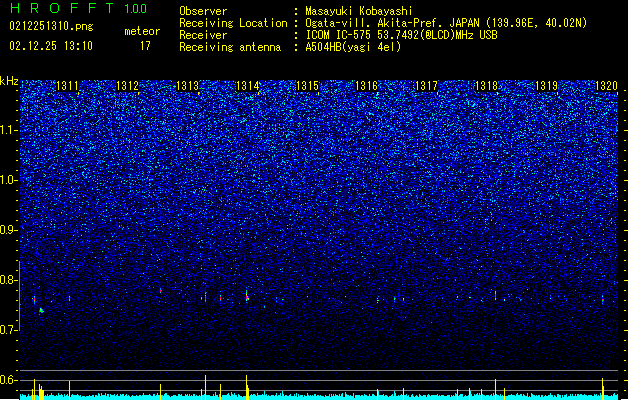This screenshot has width=629, height=400.
Task: Click the 1319 time marker
Action: tap(546, 86)
